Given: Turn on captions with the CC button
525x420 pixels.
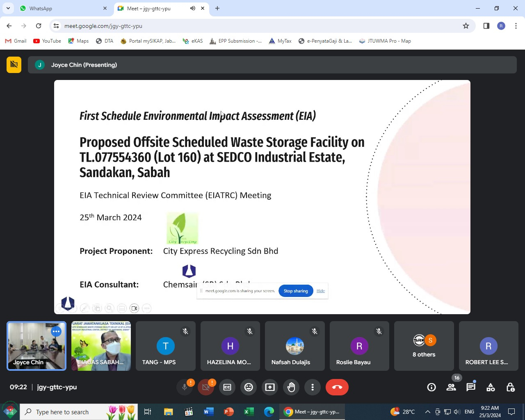Looking at the screenshot, I should tap(227, 387).
